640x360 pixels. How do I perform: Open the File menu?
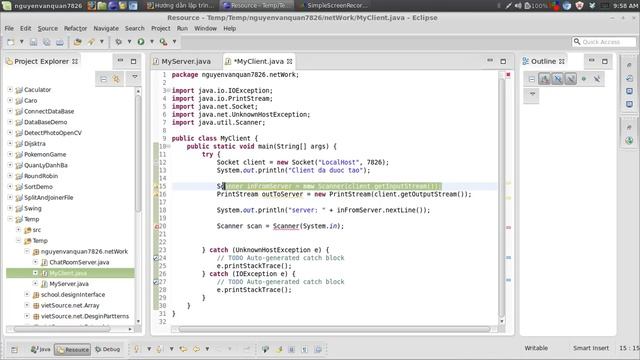coord(9,29)
